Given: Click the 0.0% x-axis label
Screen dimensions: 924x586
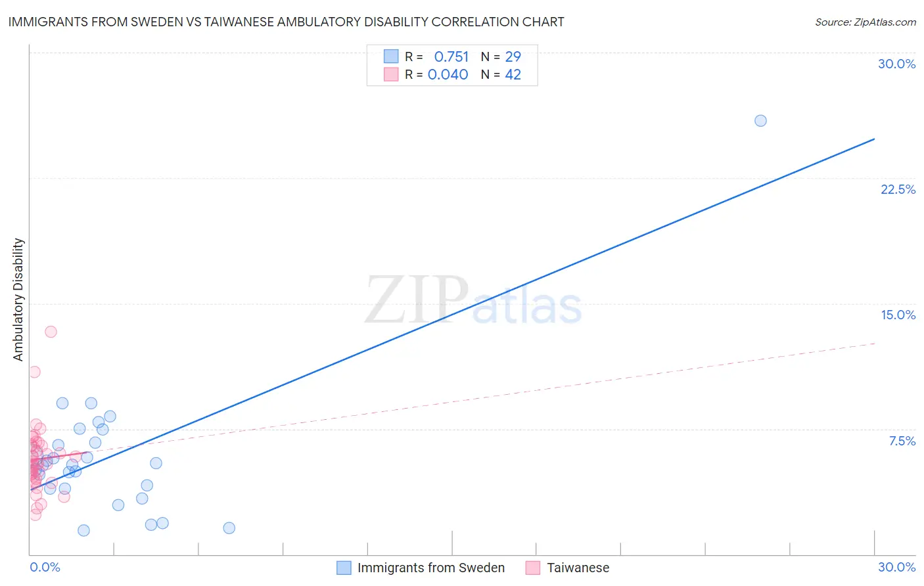Looking at the screenshot, I should (45, 567).
